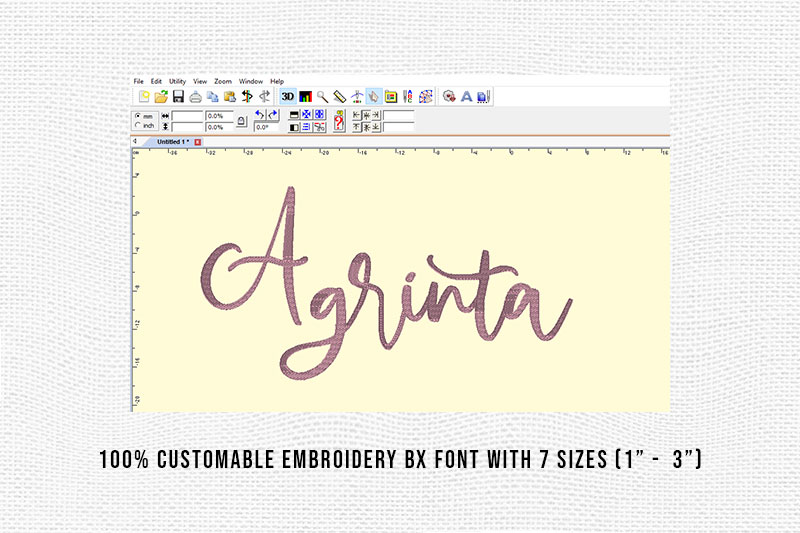Click the blue four-squares grid icon
The image size is (800, 533).
pos(319,115)
